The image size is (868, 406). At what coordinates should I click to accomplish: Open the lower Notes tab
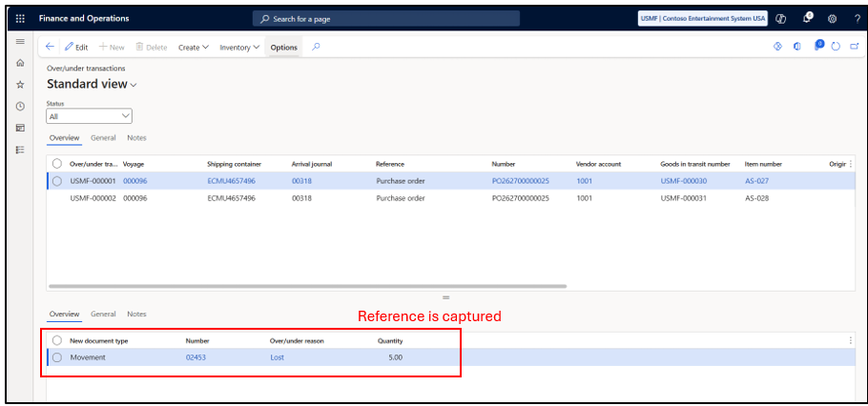(136, 314)
